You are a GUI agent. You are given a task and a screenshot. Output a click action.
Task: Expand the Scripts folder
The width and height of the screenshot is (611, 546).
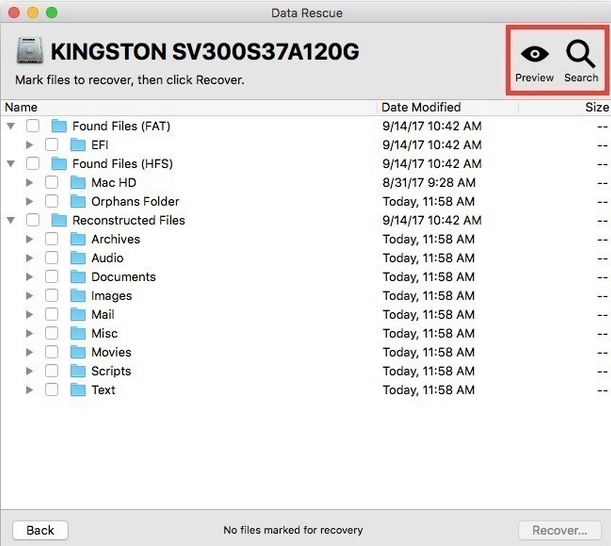coord(29,371)
